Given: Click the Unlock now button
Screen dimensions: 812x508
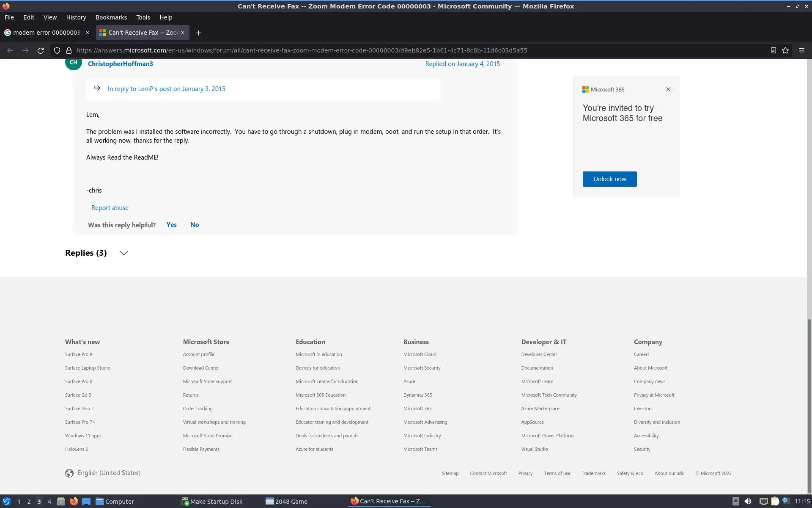Looking at the screenshot, I should click(x=609, y=179).
